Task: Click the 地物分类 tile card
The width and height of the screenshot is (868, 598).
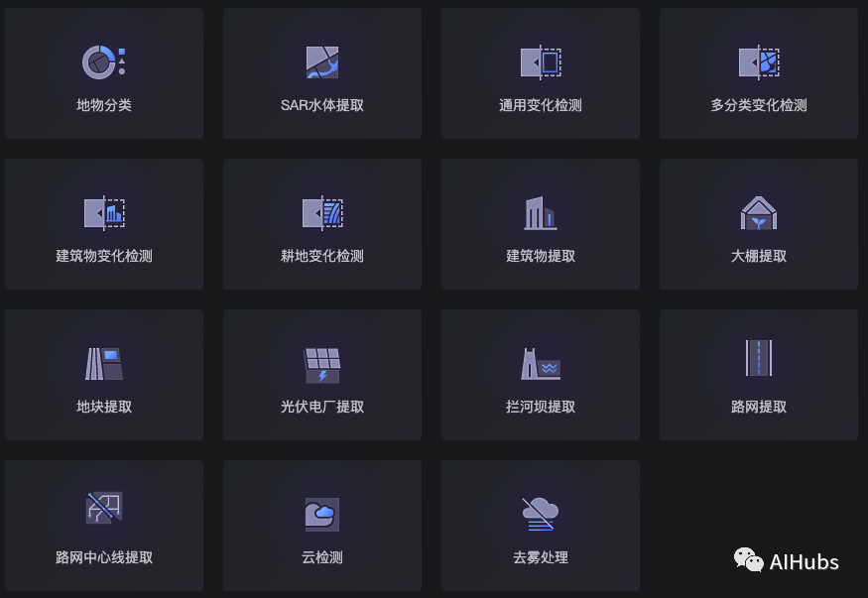Action: coord(103,72)
